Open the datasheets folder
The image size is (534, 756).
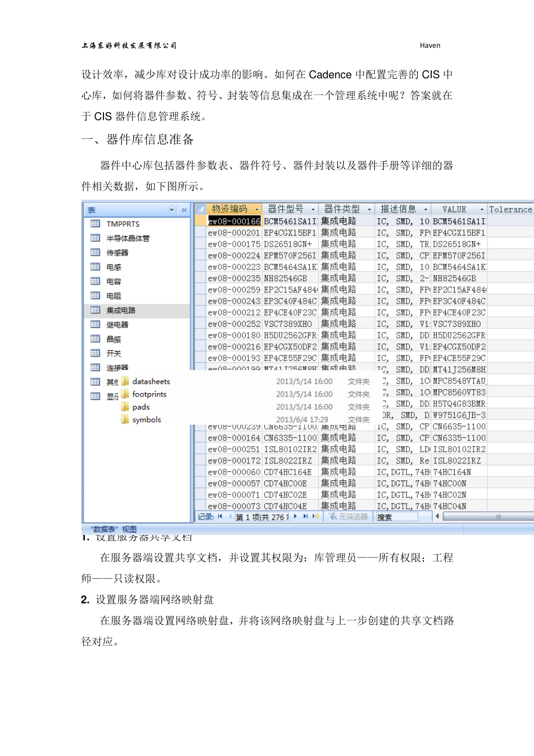pos(151,381)
